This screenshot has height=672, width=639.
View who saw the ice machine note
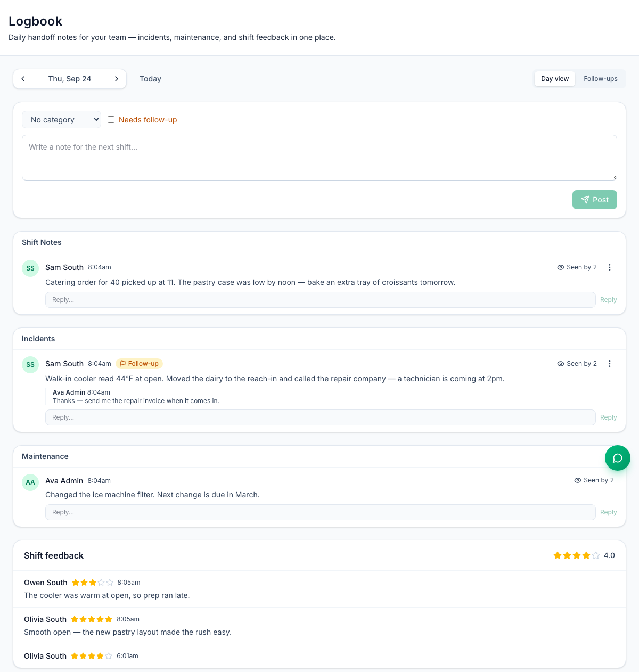click(x=594, y=480)
